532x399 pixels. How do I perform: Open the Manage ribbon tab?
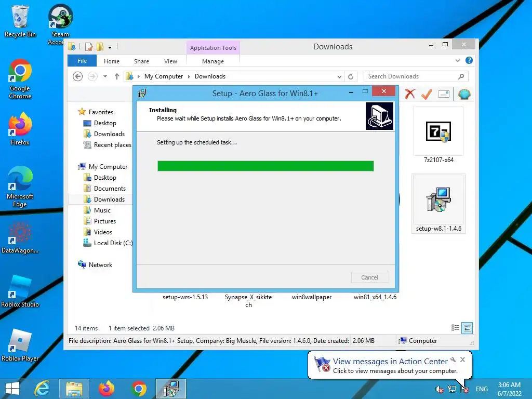(213, 61)
